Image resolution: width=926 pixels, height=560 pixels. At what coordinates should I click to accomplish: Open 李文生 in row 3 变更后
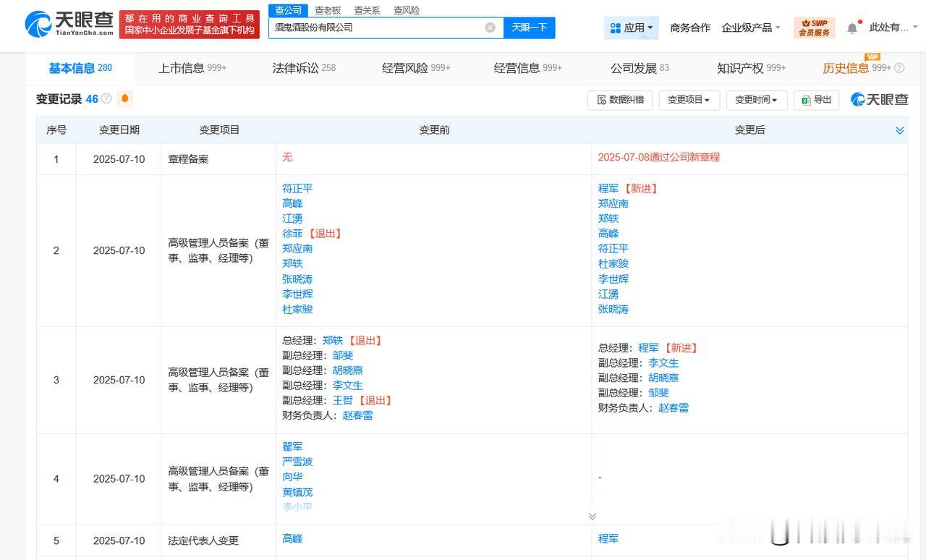coord(663,363)
